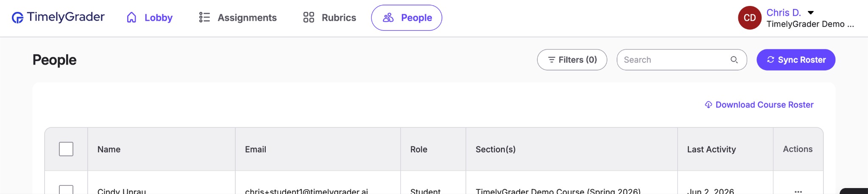Open actions menu for Cindy Unrau
The image size is (868, 194).
798,191
